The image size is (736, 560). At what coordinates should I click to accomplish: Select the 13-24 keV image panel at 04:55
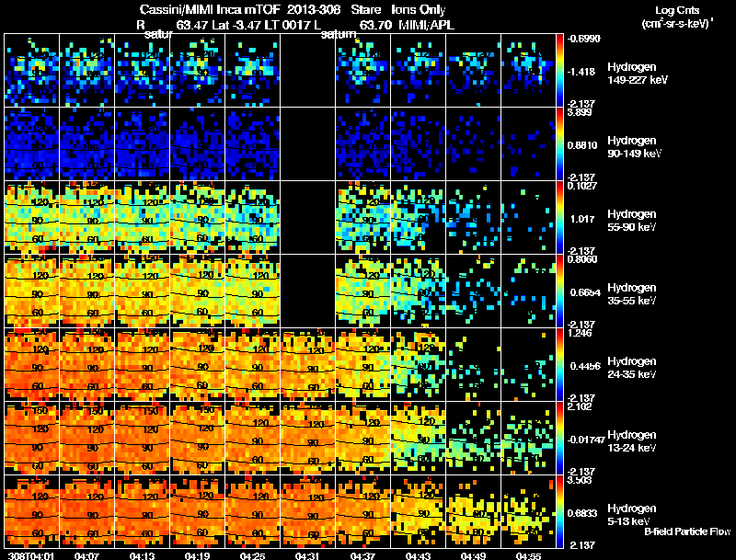tap(528, 439)
